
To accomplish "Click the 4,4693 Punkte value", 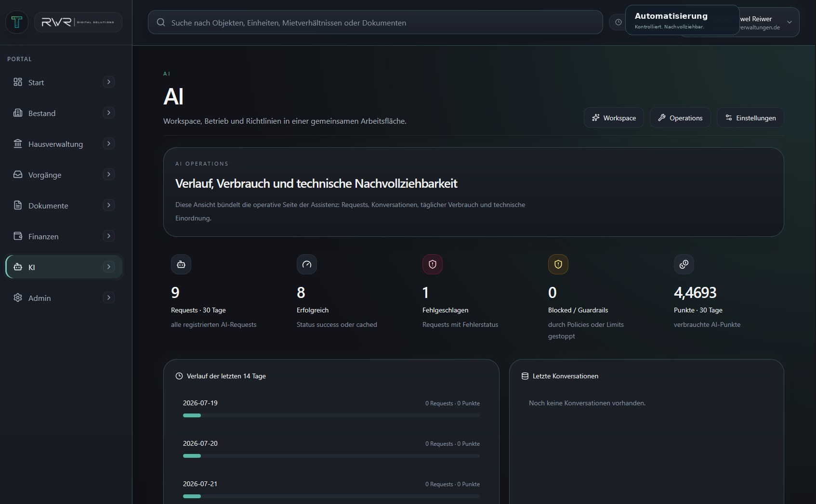I will point(695,292).
